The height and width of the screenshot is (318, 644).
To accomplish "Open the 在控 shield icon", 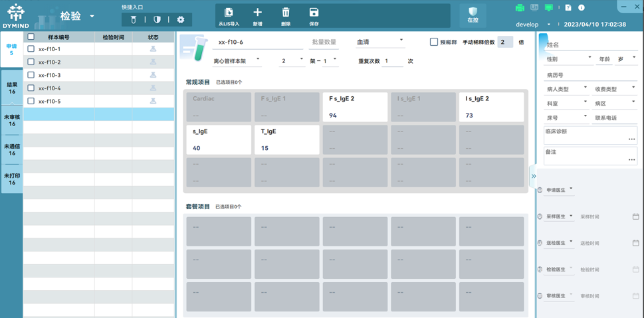I will [x=473, y=13].
